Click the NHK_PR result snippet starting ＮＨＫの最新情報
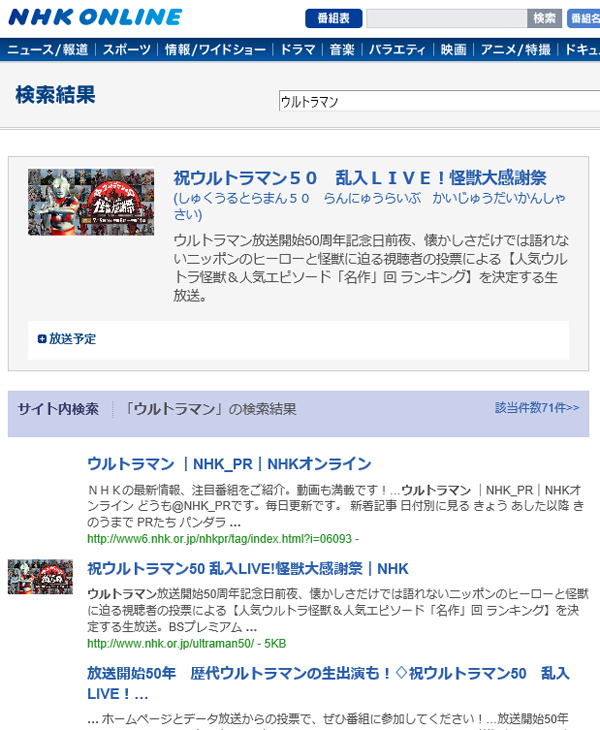The image size is (600, 730). (336, 506)
